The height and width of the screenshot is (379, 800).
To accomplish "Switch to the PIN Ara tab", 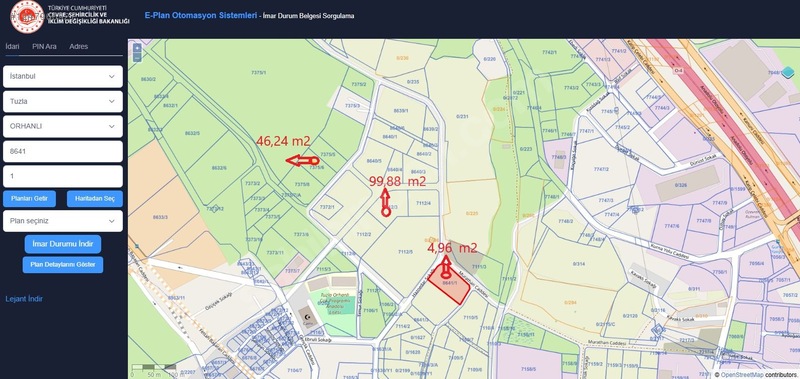I will coord(44,46).
